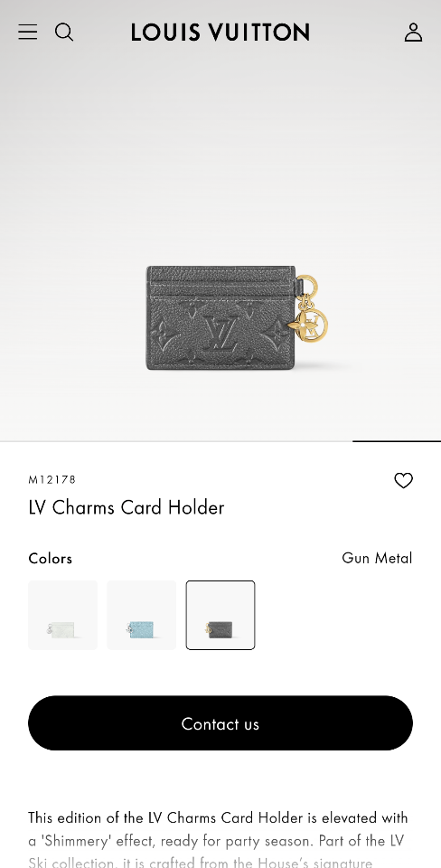Tap the Contact us button
This screenshot has width=441, height=868.
coord(220,723)
